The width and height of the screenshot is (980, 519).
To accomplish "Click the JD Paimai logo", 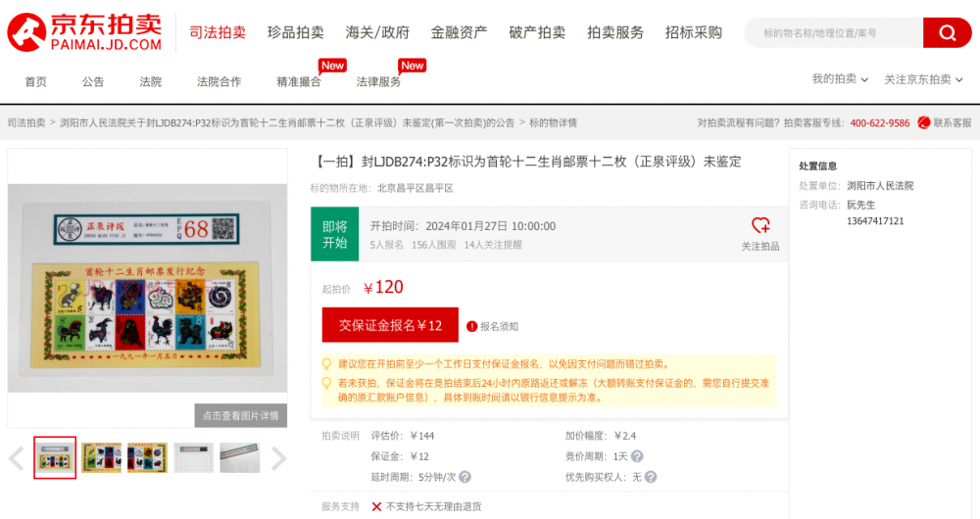I will (84, 32).
